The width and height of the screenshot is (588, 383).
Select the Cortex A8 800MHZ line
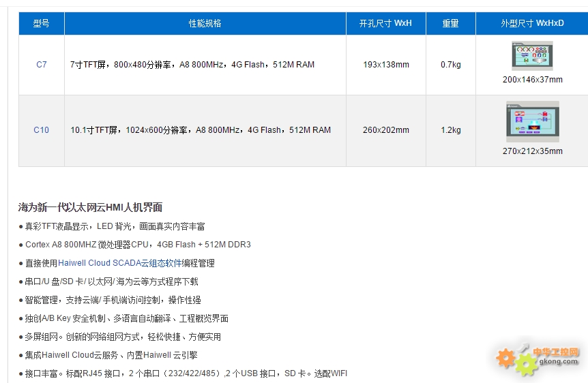[135, 245]
